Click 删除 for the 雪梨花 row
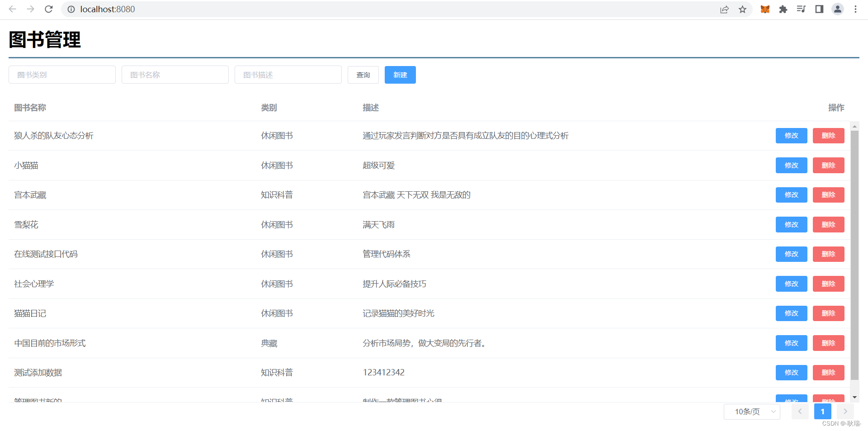This screenshot has width=868, height=431. (828, 224)
